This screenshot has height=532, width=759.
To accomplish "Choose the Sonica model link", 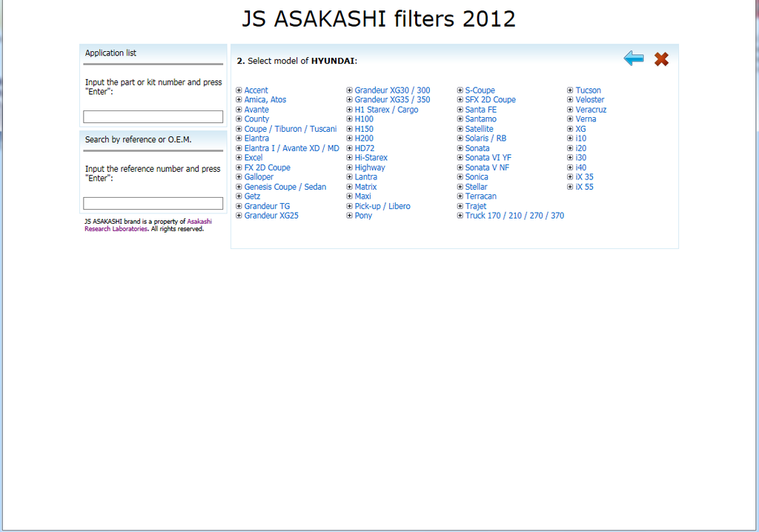I will (x=477, y=176).
